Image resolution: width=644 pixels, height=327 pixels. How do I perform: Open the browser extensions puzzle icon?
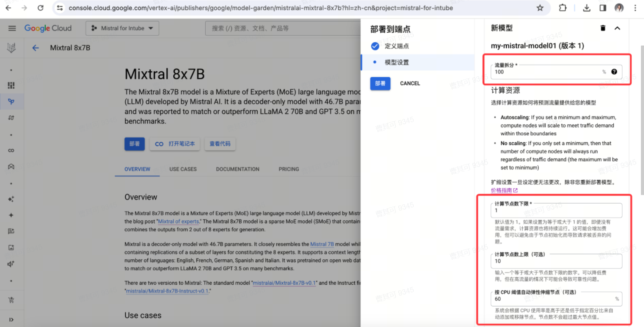[x=562, y=8]
